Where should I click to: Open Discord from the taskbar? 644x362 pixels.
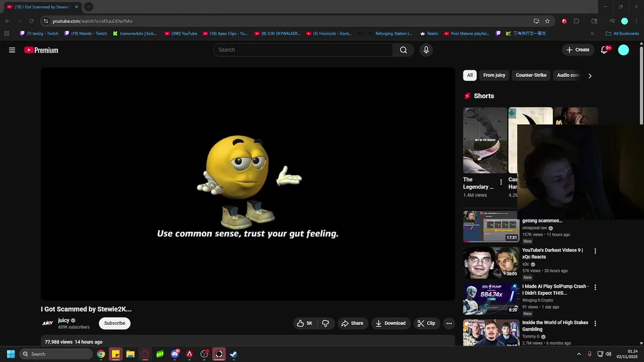pyautogui.click(x=175, y=354)
